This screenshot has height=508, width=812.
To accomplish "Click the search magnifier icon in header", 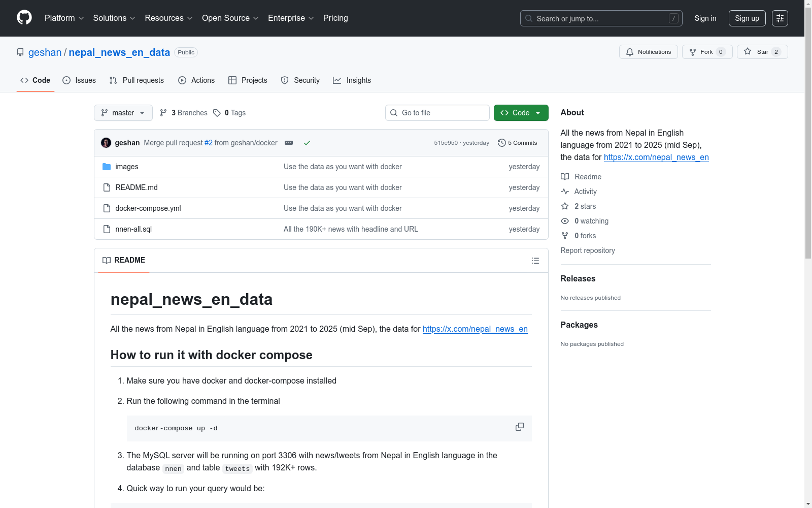I will pos(529,18).
